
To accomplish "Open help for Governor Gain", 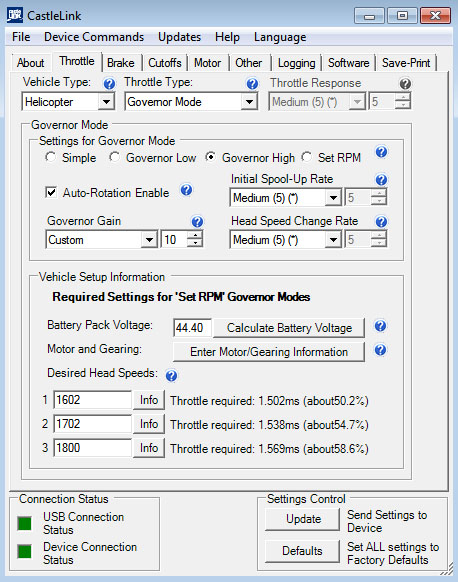I will (x=197, y=222).
